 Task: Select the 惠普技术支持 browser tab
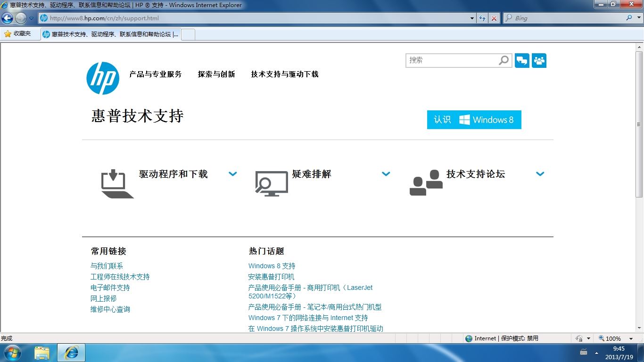tap(110, 34)
